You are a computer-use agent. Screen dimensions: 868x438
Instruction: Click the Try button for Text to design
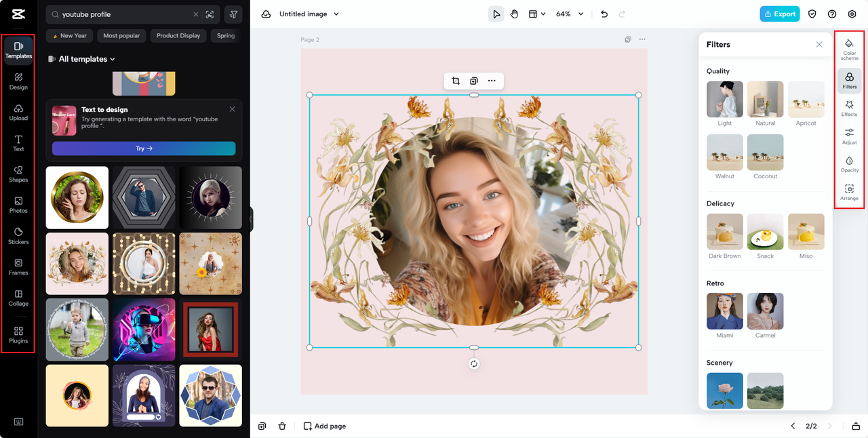pyautogui.click(x=144, y=148)
